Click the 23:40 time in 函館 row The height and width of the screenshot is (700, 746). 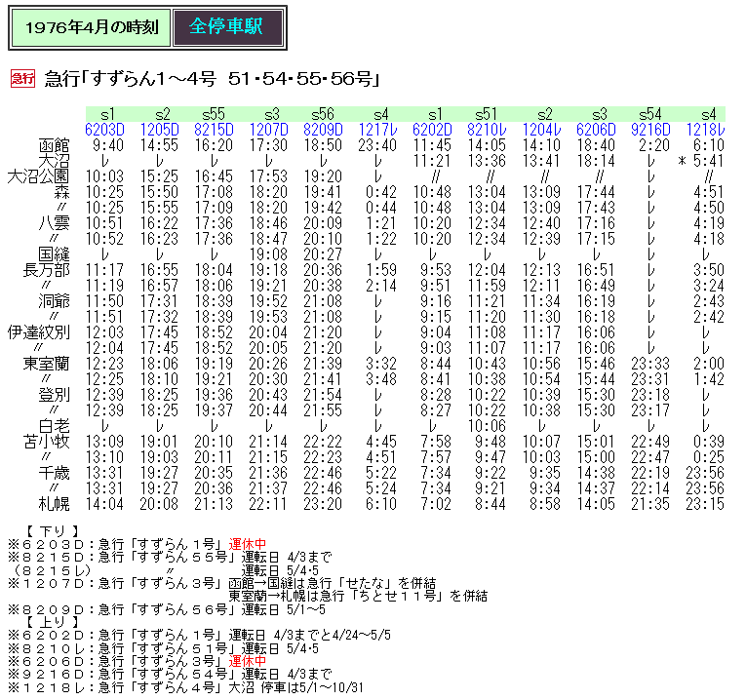point(377,145)
